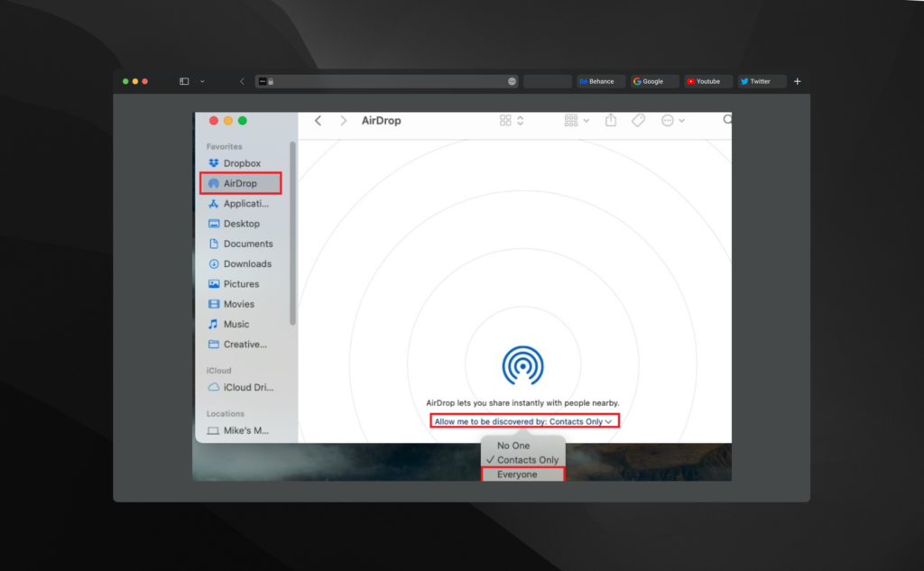Open the 'Allow me to be discovered by' dropdown

coord(522,420)
